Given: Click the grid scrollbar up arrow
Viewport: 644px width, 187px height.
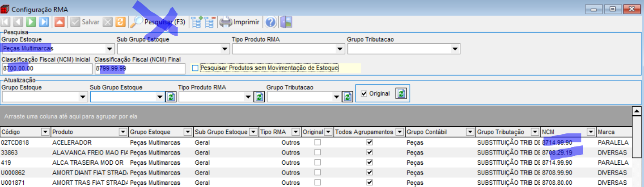Looking at the screenshot, I should (x=636, y=110).
